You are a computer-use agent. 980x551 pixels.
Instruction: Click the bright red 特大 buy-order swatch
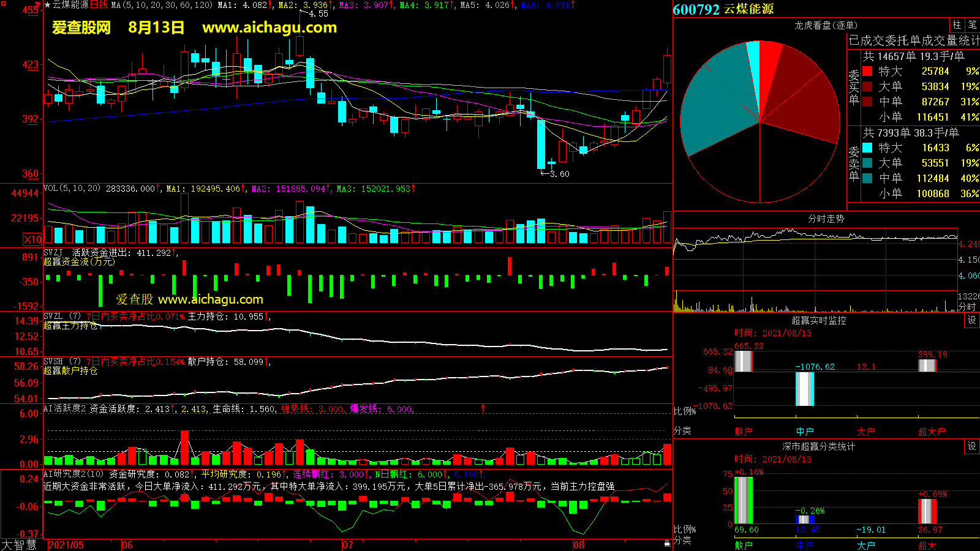pos(867,71)
